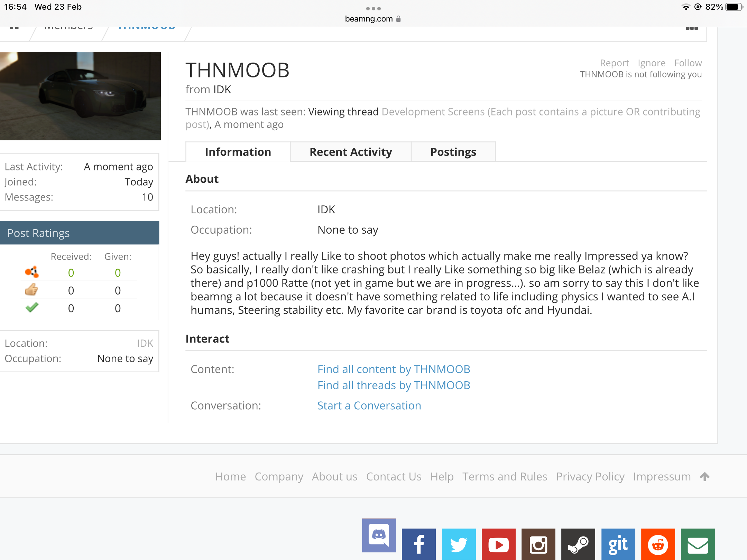This screenshot has width=747, height=560.
Task: Open the git repository icon
Action: pyautogui.click(x=618, y=544)
